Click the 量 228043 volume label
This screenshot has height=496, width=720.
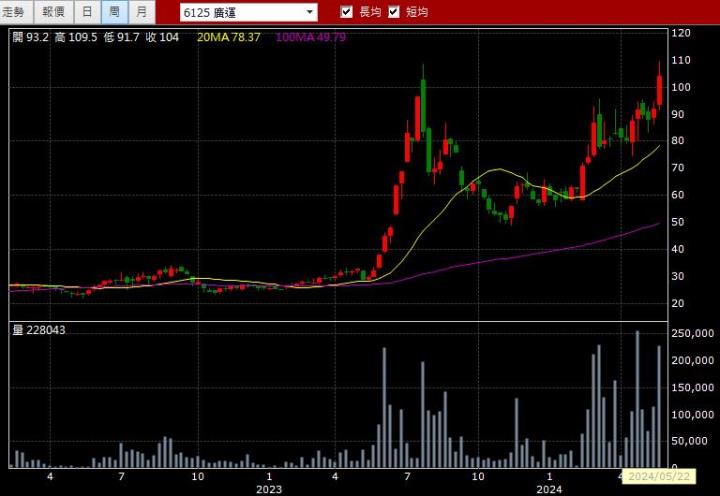pyautogui.click(x=39, y=330)
